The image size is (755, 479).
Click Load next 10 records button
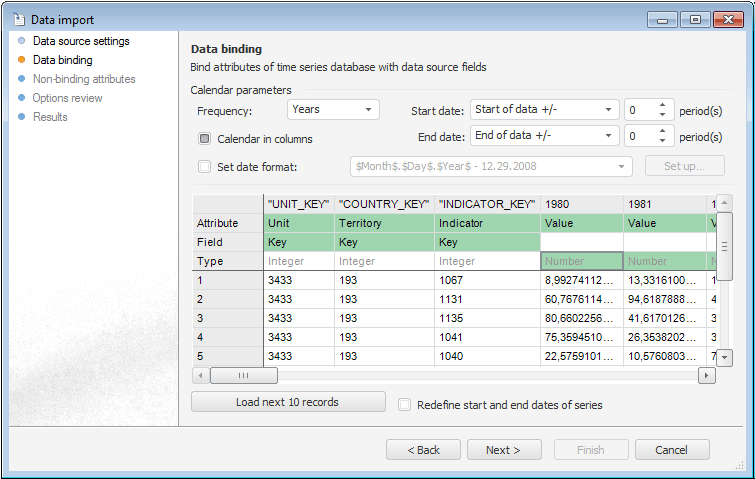[288, 402]
